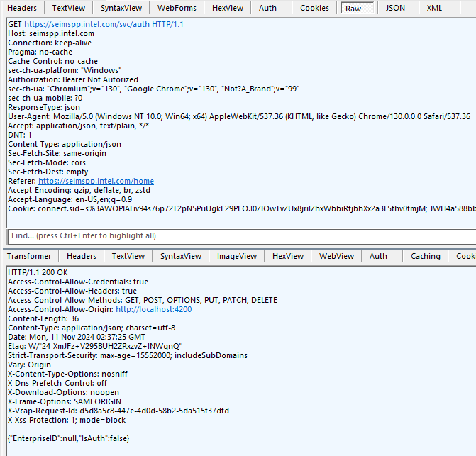
Task: Open the request SyntaxView tab
Action: pyautogui.click(x=121, y=8)
